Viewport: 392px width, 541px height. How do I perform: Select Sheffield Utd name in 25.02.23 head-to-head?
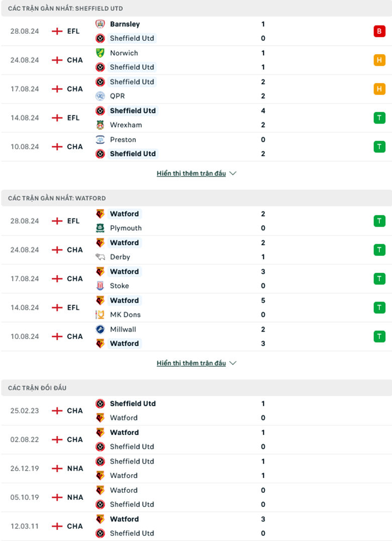click(133, 404)
